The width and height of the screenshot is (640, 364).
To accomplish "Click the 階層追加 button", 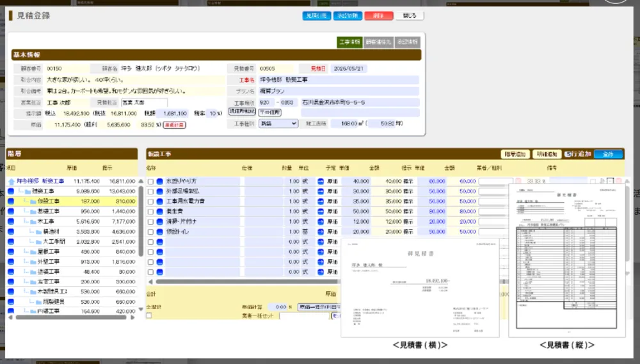I will (515, 154).
